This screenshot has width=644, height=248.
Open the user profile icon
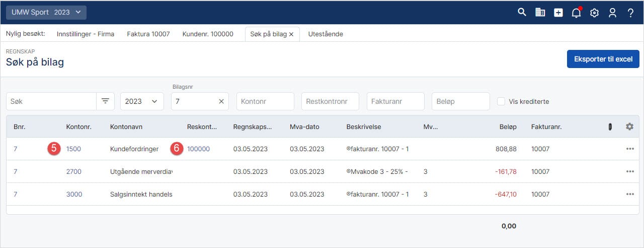612,13
